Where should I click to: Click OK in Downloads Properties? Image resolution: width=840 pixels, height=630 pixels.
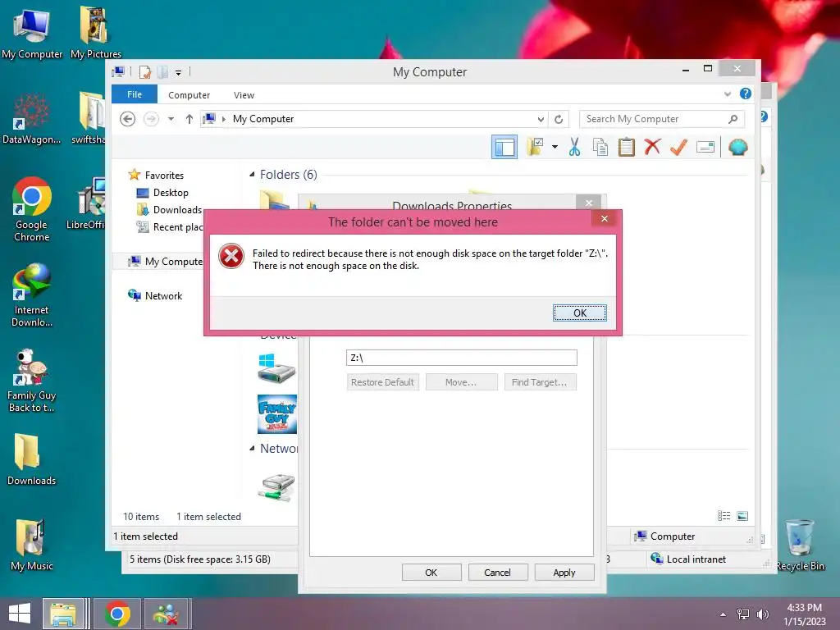click(x=431, y=572)
